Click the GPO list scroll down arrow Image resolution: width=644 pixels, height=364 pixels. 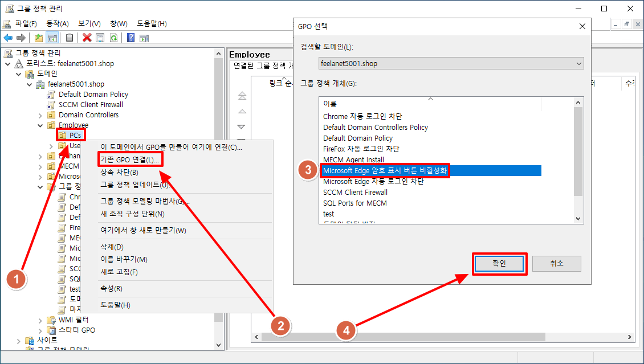point(578,219)
